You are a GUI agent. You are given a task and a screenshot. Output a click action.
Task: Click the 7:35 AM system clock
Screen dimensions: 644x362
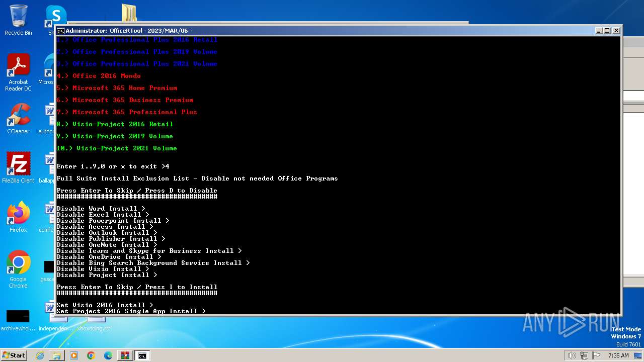pos(618,355)
